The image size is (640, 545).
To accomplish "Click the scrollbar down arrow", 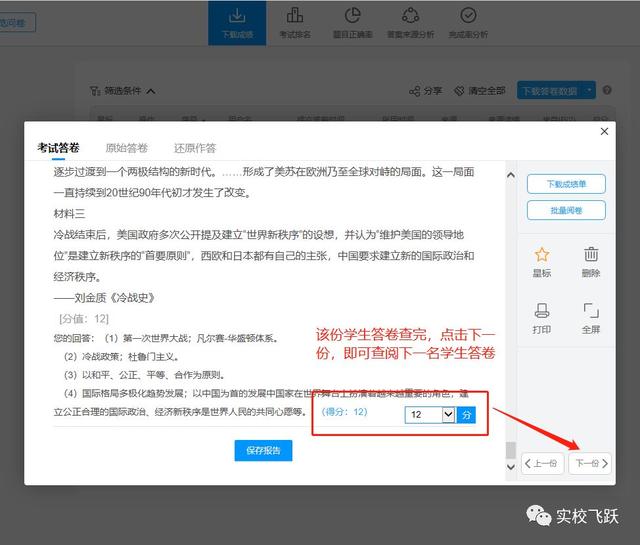I will pos(511,467).
